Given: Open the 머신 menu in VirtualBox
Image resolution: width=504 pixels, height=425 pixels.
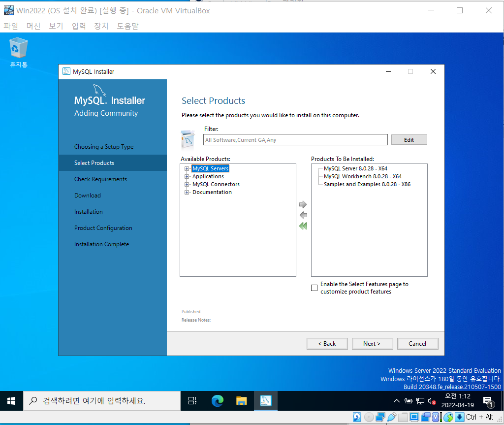Looking at the screenshot, I should (33, 26).
